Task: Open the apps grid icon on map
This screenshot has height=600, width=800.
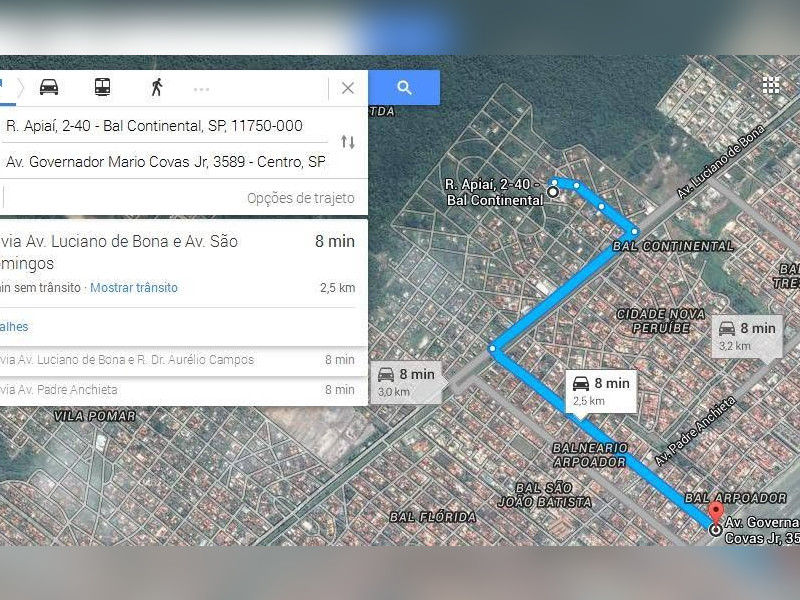Action: [771, 85]
